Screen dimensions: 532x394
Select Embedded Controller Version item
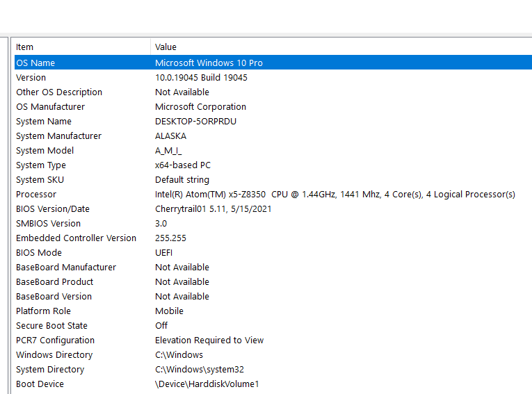coord(76,238)
